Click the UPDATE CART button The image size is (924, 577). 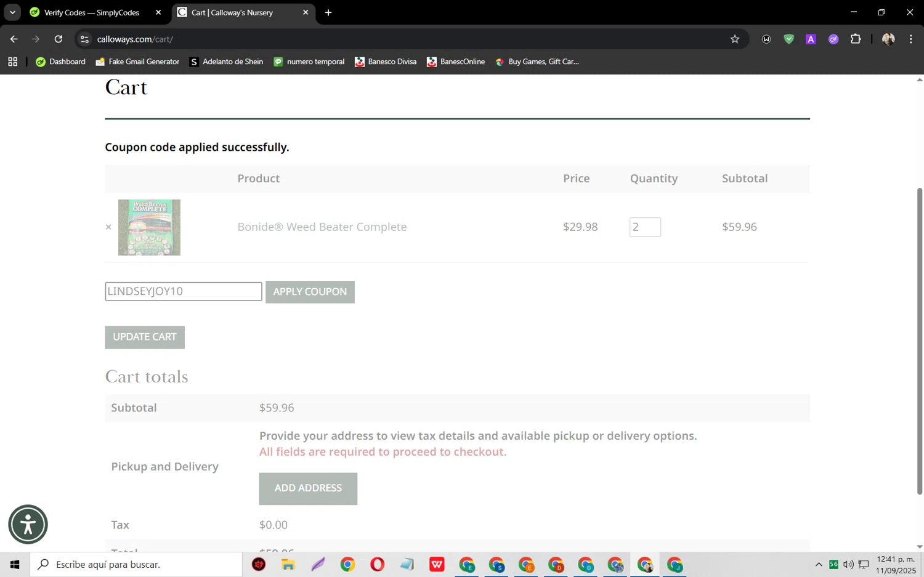[x=145, y=337]
